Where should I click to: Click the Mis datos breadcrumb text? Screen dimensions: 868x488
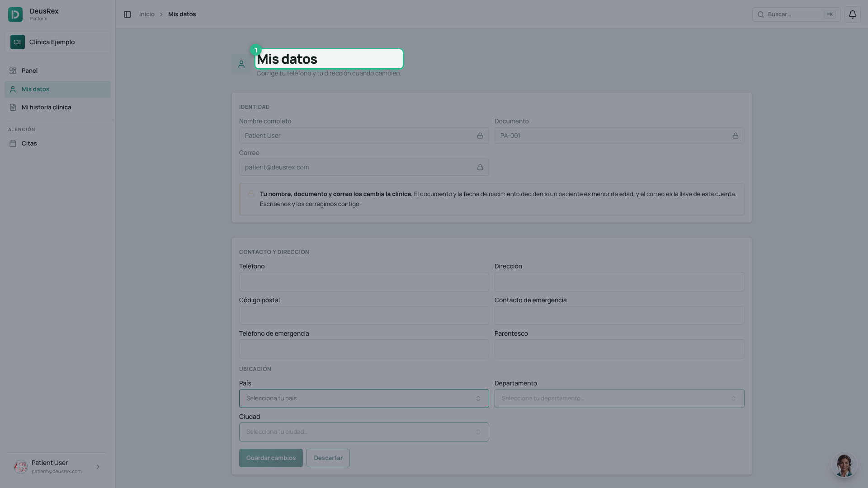coord(182,14)
